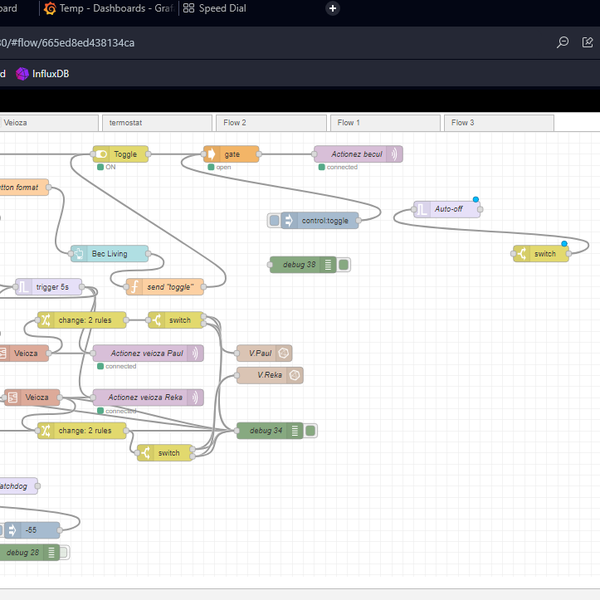Switch to the Flow 2 tab
600x600 pixels.
(270, 123)
